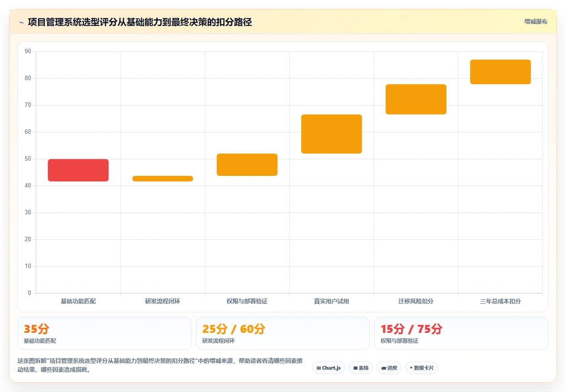Select the red 基础功能匹配 bar
Viewport: 566px width, 392px height.
(x=78, y=170)
